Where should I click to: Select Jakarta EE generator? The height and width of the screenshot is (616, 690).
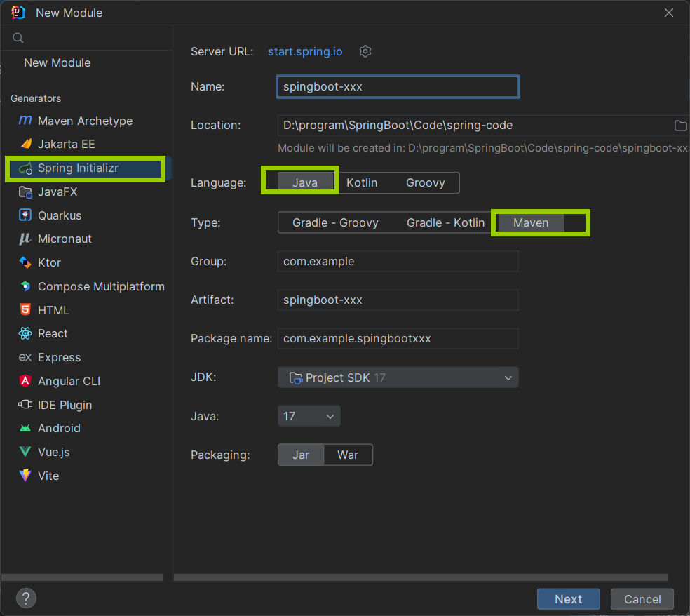[x=86, y=145]
